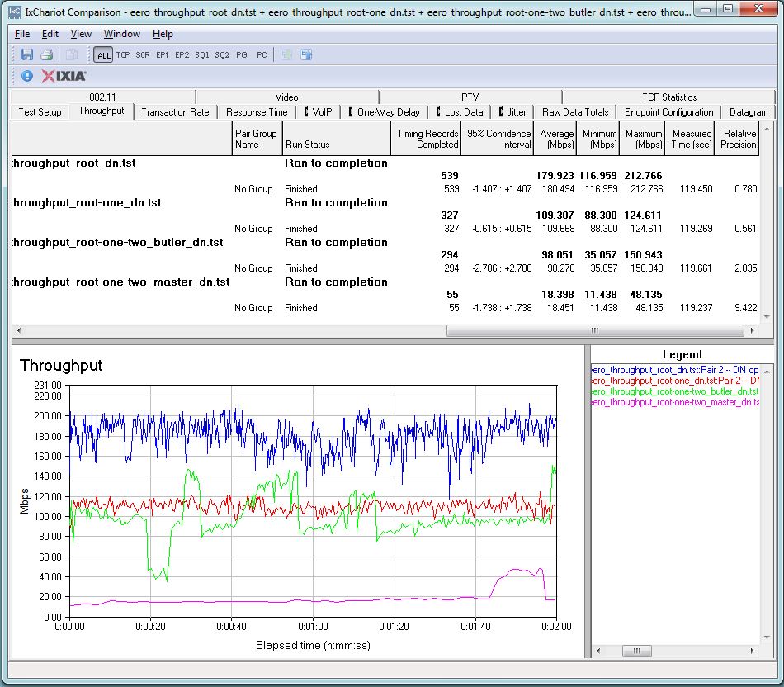This screenshot has height=687, width=784.
Task: Switch to the One-Way Delay tab
Action: pyautogui.click(x=385, y=112)
